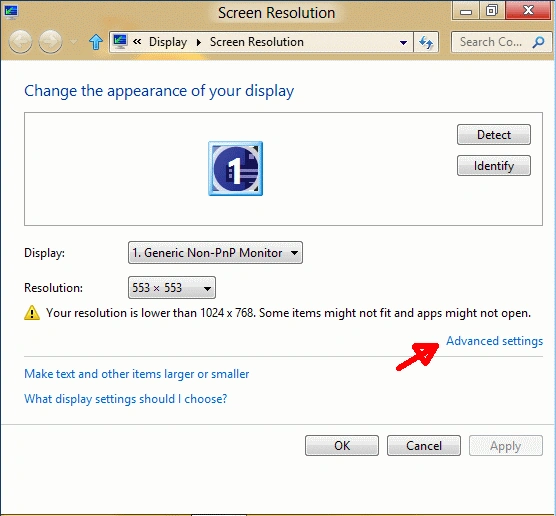Screen dimensions: 556x516
Task: Click the resolution warning message text
Action: coord(288,313)
